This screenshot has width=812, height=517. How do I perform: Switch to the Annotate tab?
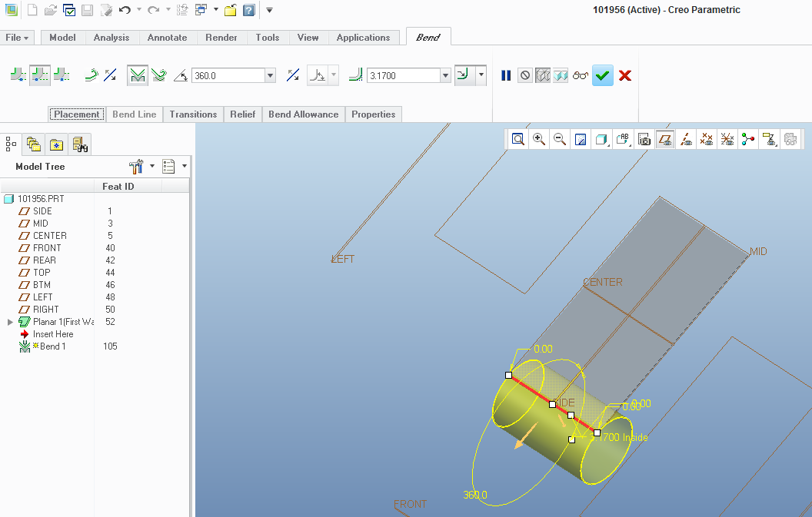coord(167,38)
